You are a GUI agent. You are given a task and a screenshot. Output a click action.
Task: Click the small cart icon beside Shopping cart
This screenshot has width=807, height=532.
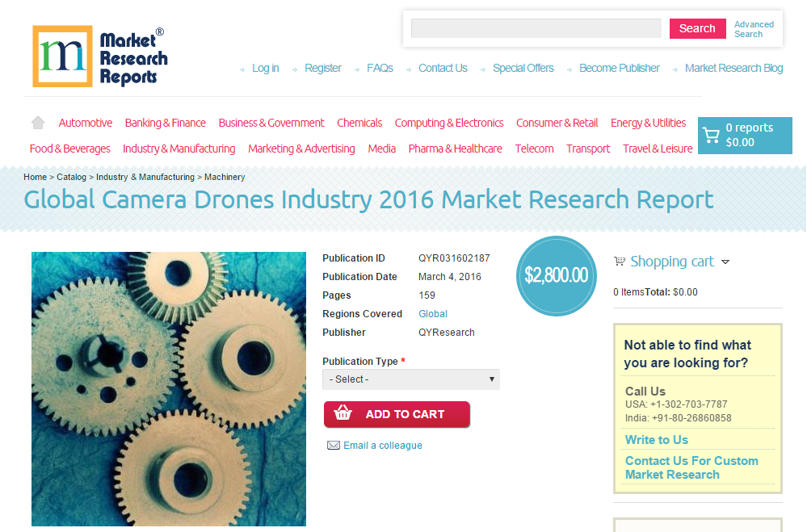tap(620, 262)
